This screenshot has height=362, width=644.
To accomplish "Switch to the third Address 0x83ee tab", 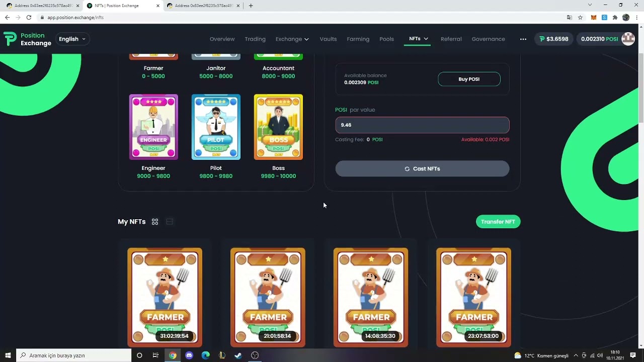I will 204,6.
